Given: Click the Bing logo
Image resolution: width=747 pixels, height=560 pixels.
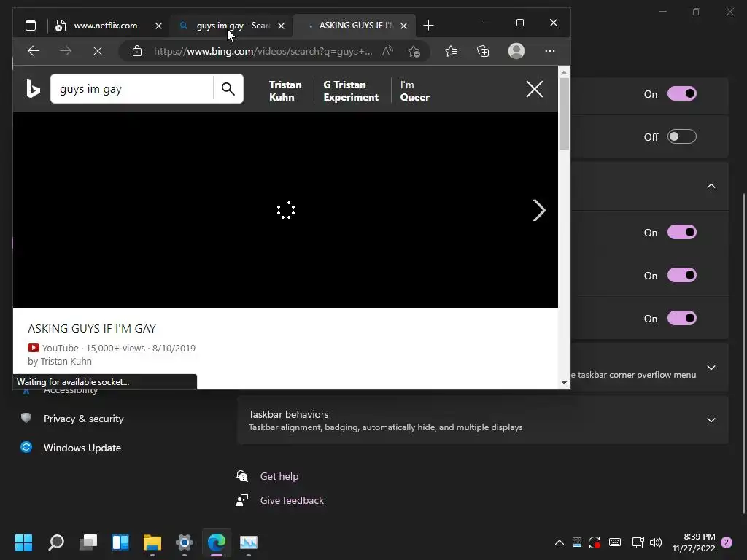Looking at the screenshot, I should click(x=33, y=88).
